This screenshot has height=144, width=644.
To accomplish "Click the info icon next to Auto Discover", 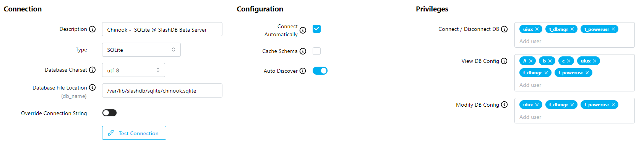I will (303, 71).
